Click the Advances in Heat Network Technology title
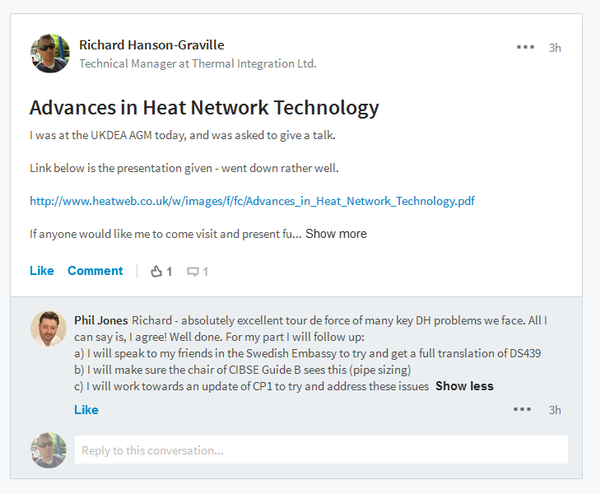This screenshot has width=600, height=494. pyautogui.click(x=204, y=108)
